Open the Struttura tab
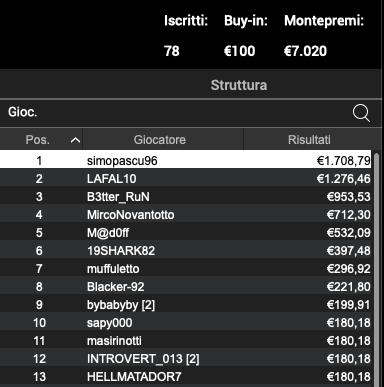Screen dimensions: 384x387 239,85
